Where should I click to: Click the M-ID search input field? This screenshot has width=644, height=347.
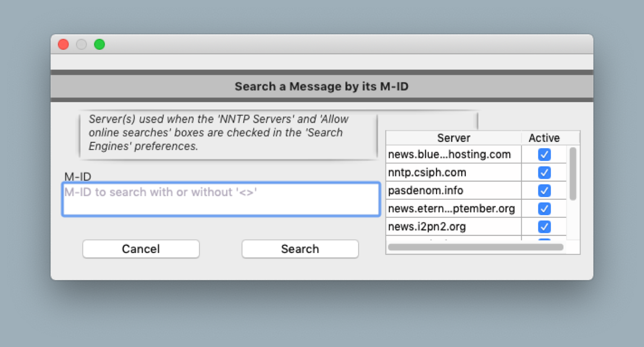click(x=221, y=200)
